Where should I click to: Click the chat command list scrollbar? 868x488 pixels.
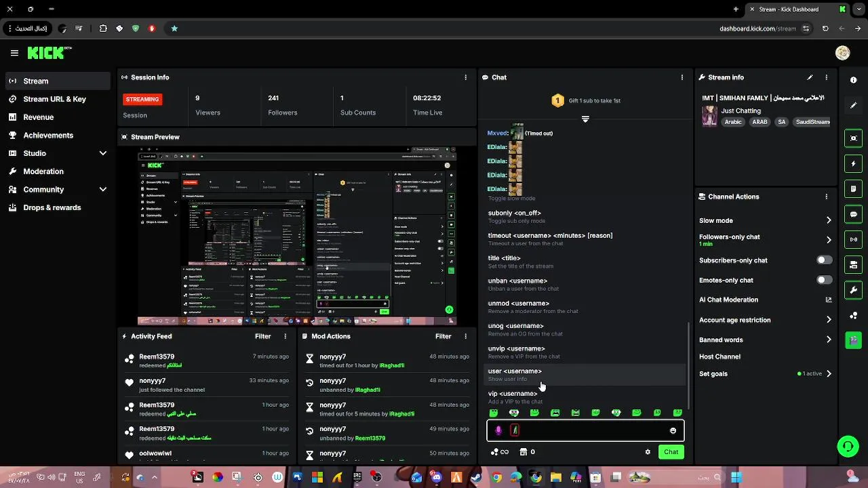coord(688,365)
